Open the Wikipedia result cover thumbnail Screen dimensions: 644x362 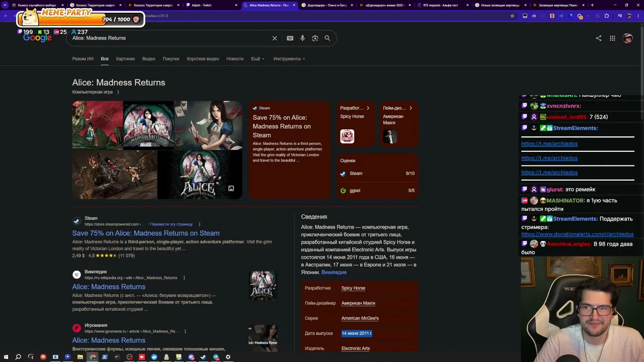[x=263, y=286]
